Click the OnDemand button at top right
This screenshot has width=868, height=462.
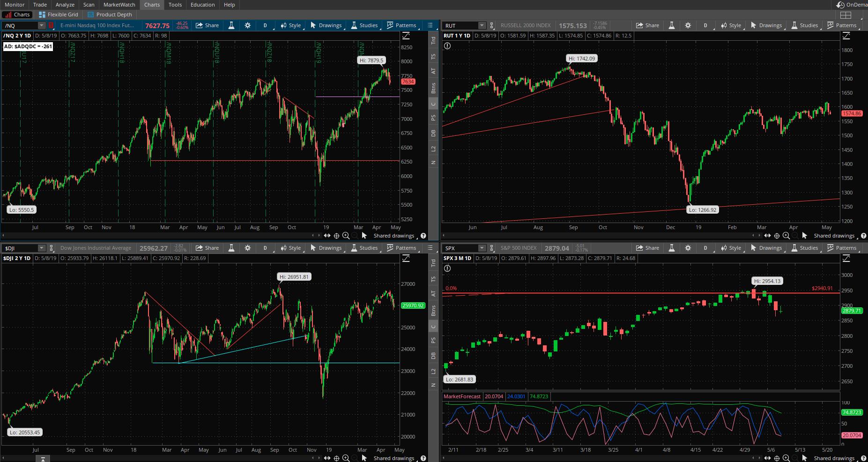[853, 5]
